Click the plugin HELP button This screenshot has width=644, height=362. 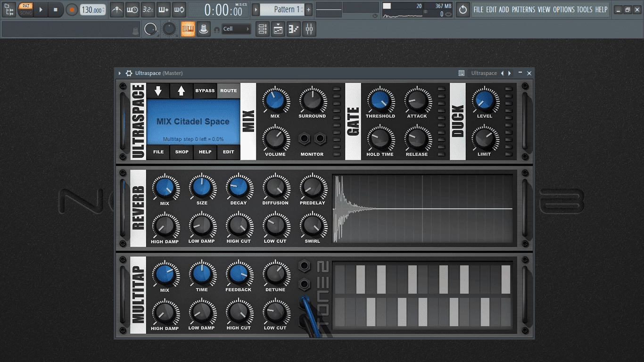(205, 152)
